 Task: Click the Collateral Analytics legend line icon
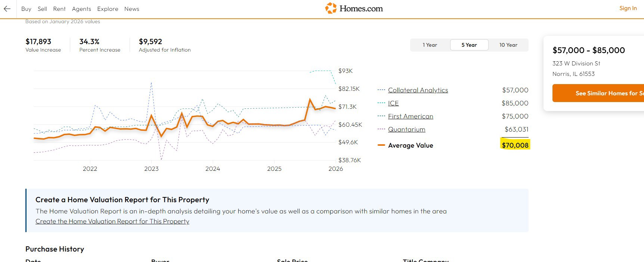point(381,90)
